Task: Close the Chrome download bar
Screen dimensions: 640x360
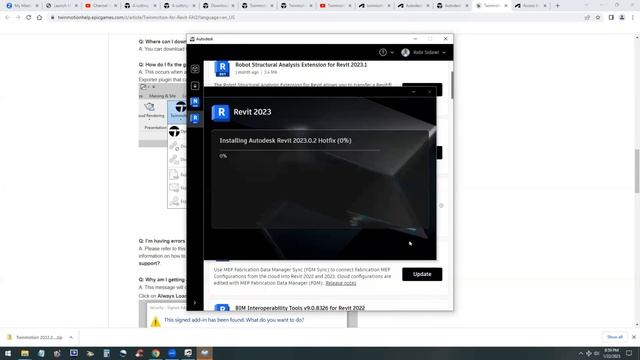Action: pos(633,337)
